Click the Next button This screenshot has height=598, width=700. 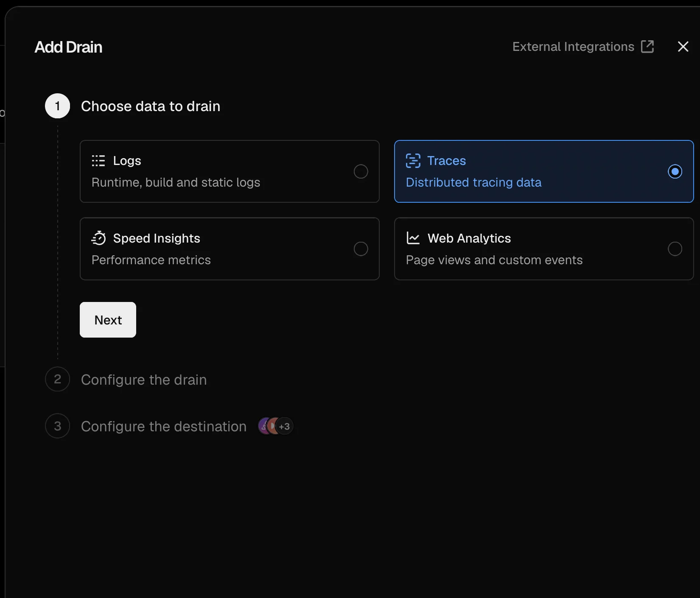(108, 320)
